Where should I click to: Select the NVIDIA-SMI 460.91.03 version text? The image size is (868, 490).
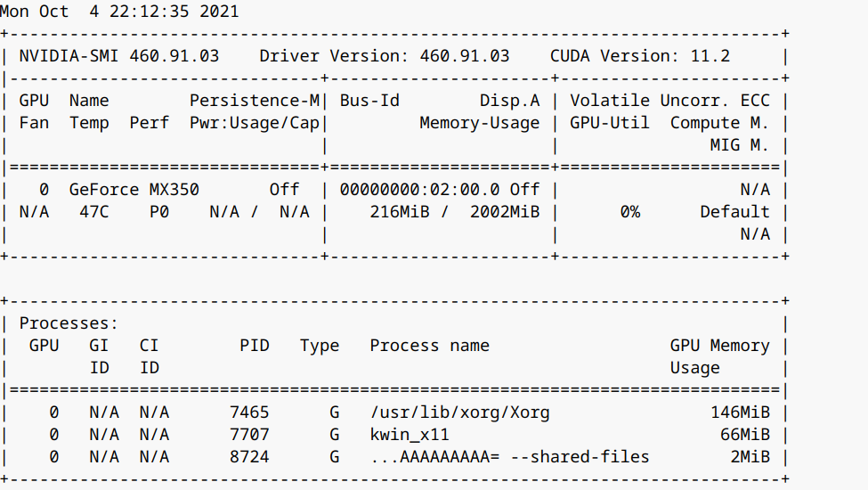click(118, 56)
